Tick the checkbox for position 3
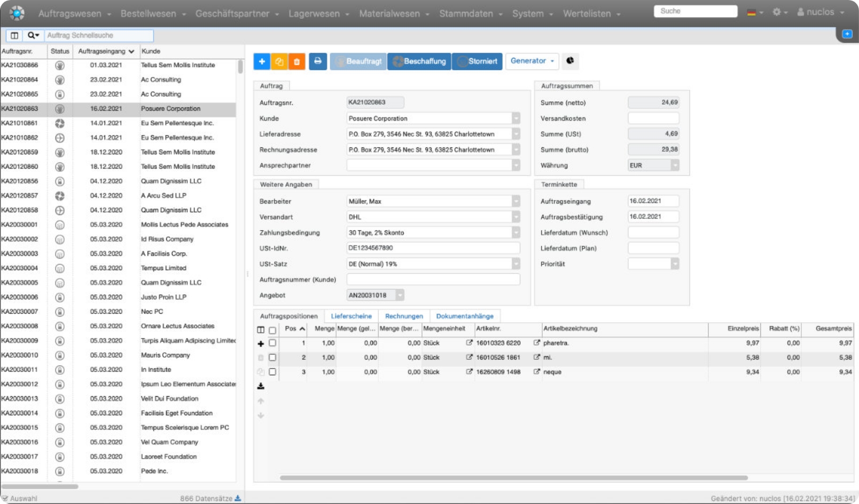The image size is (859, 504). [272, 372]
